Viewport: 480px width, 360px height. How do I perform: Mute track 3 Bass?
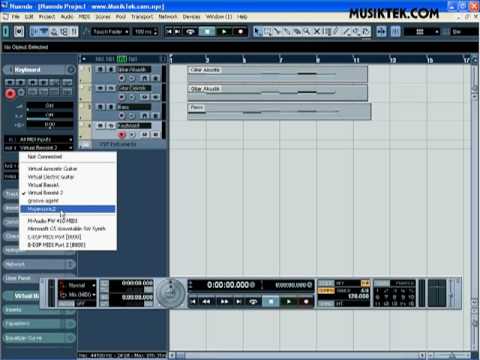100,107
